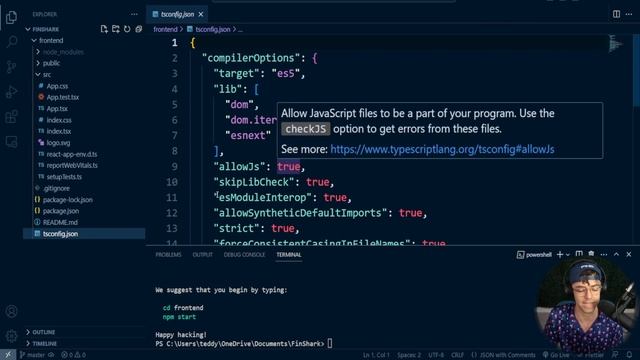
Task: Change language mode JSON with Comments
Action: tap(503, 355)
